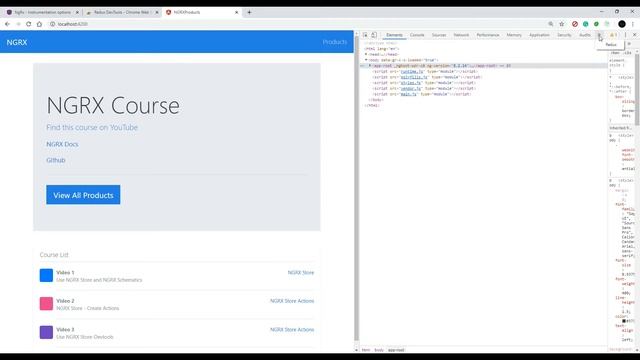The width and height of the screenshot is (640, 360).
Task: Open DevTools customize three-dot menu
Action: pyautogui.click(x=625, y=35)
